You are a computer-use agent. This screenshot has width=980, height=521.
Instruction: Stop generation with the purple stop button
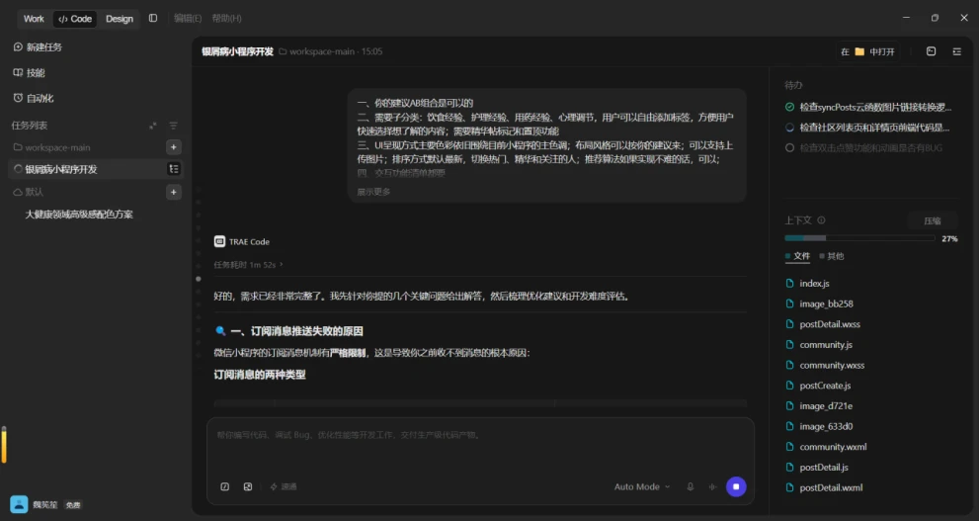[736, 486]
